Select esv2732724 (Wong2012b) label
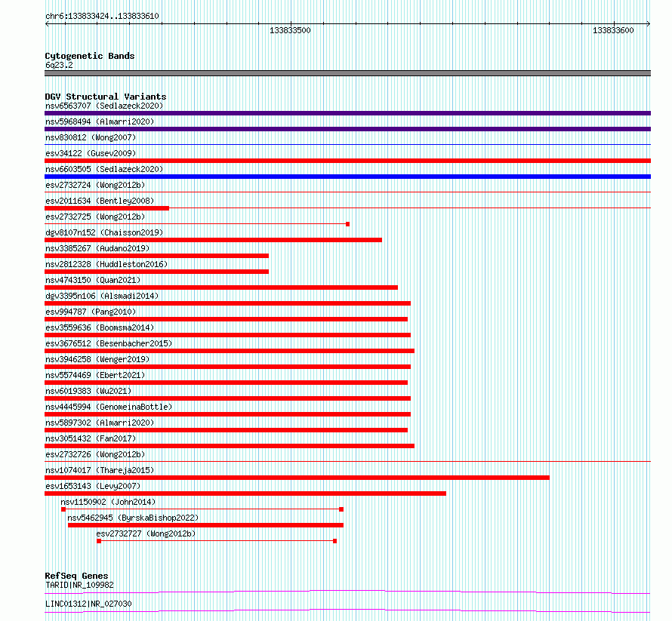672x621 pixels. point(95,185)
